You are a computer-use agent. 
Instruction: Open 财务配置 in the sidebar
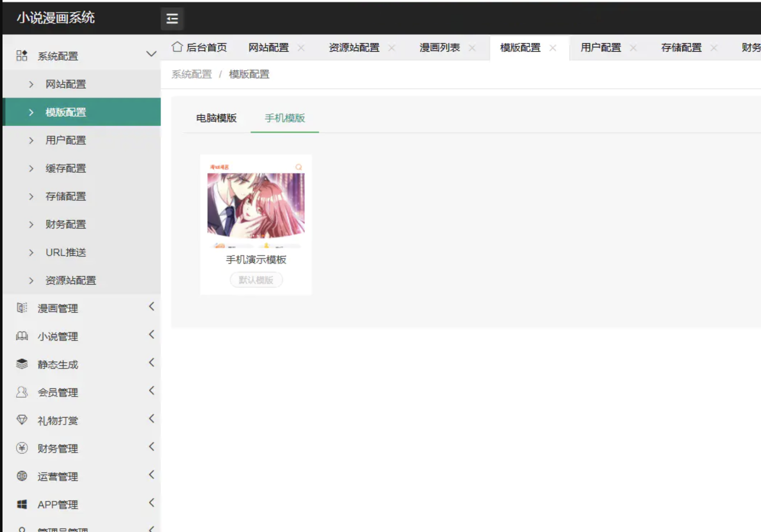tap(82, 224)
